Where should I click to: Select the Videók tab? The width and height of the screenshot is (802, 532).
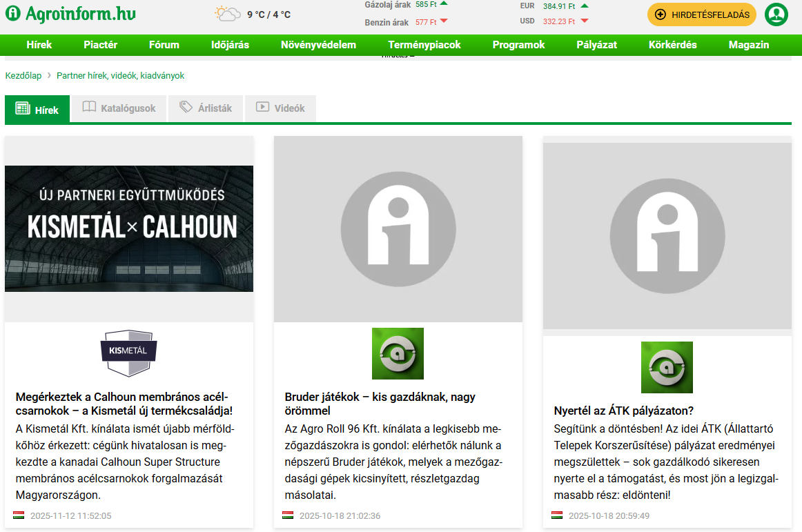click(280, 108)
